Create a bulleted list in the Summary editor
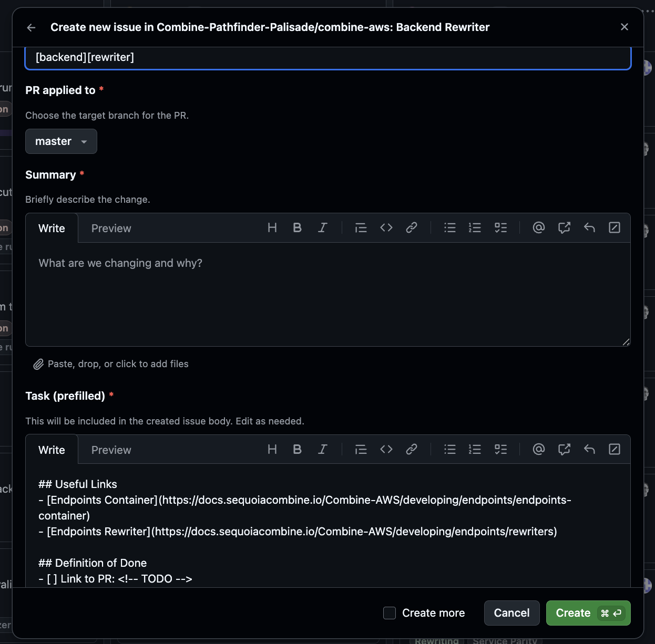 tap(450, 227)
